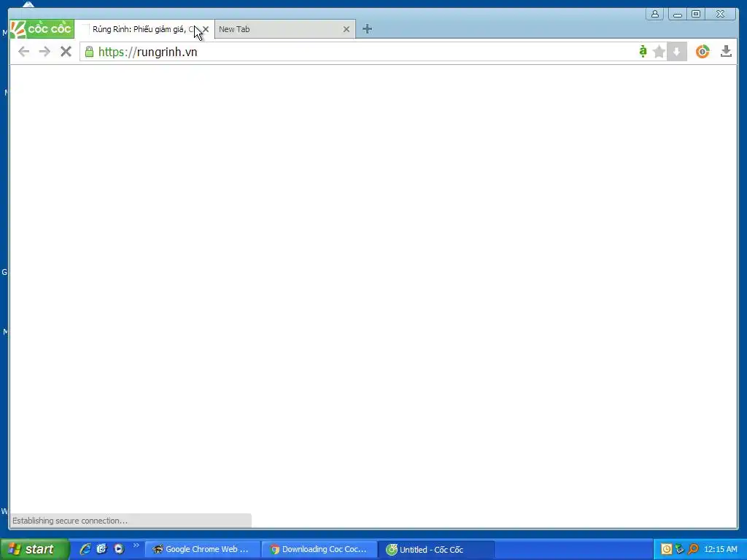The image size is (747, 560).
Task: Open a new tab with plus button
Action: 367,29
